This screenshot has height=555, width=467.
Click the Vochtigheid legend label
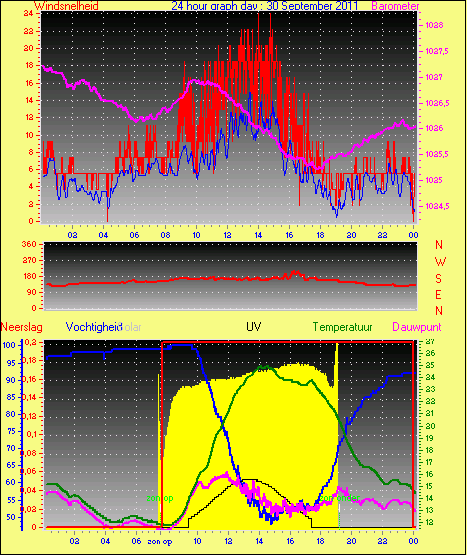94,327
